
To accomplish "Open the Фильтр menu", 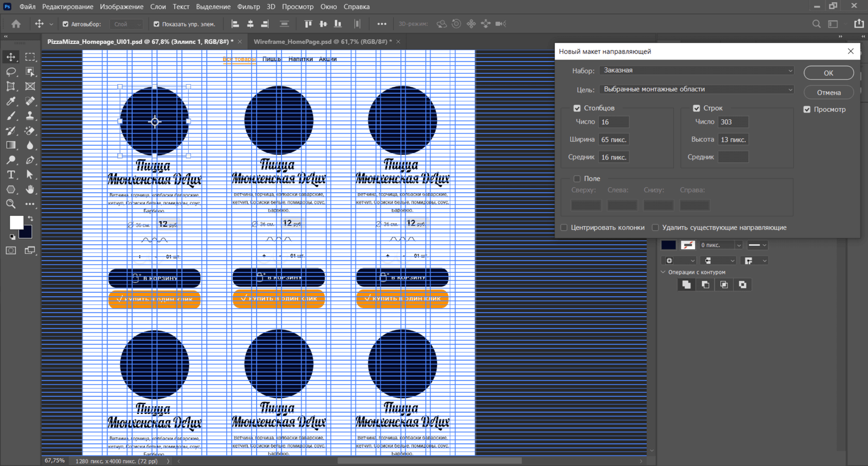I will tap(248, 7).
